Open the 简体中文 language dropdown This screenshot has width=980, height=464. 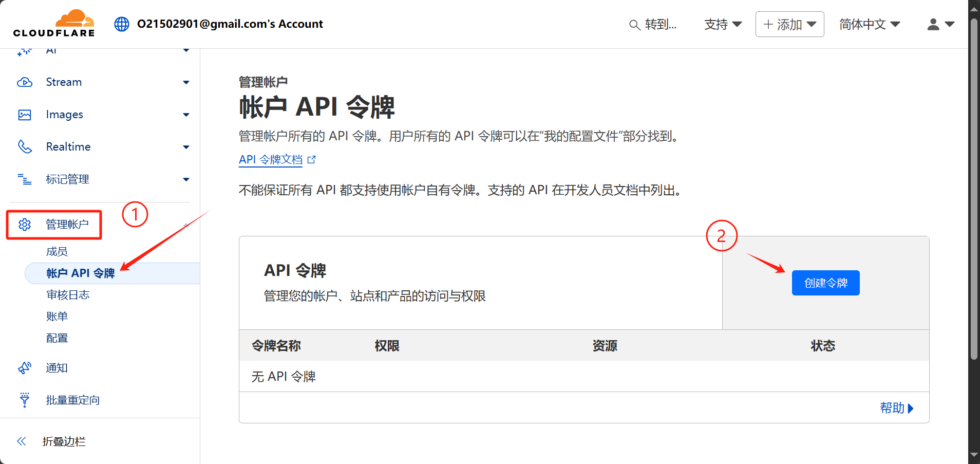(869, 24)
